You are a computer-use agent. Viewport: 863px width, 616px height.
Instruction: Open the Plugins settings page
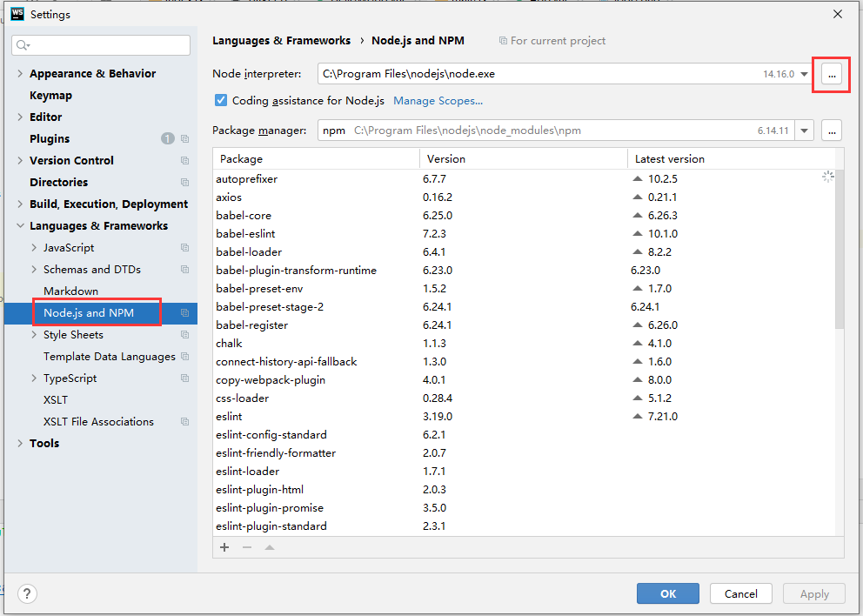[49, 138]
